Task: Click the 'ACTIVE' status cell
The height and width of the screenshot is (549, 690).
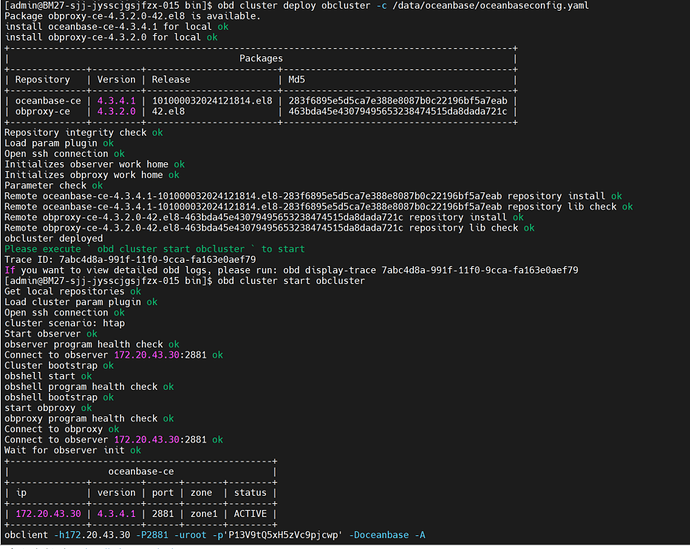Action: (250, 514)
